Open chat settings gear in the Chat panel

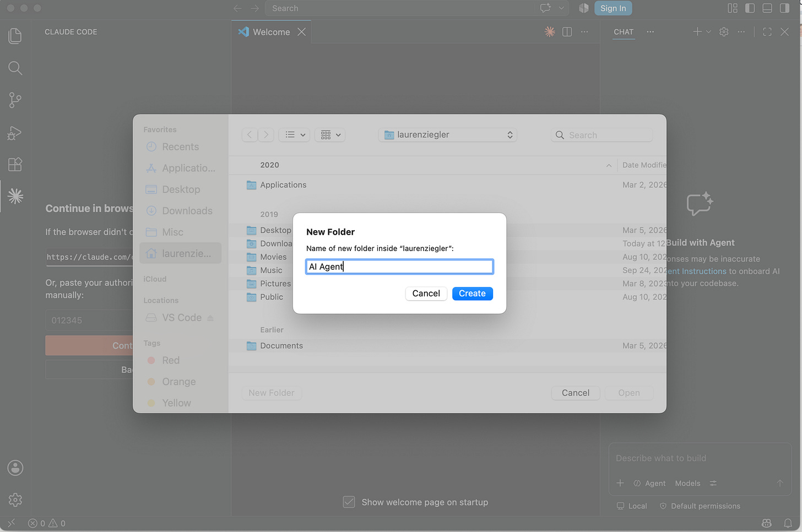point(724,32)
